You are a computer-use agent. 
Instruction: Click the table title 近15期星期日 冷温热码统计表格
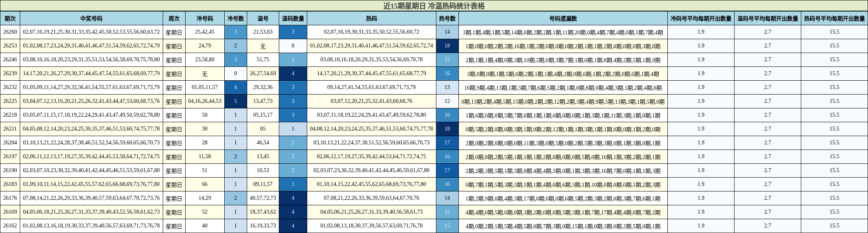point(434,6)
